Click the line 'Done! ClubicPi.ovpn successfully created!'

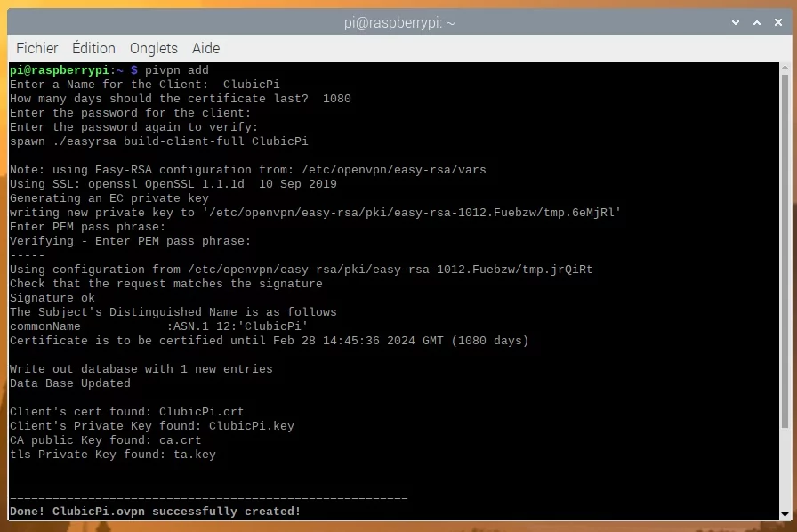pyautogui.click(x=156, y=512)
